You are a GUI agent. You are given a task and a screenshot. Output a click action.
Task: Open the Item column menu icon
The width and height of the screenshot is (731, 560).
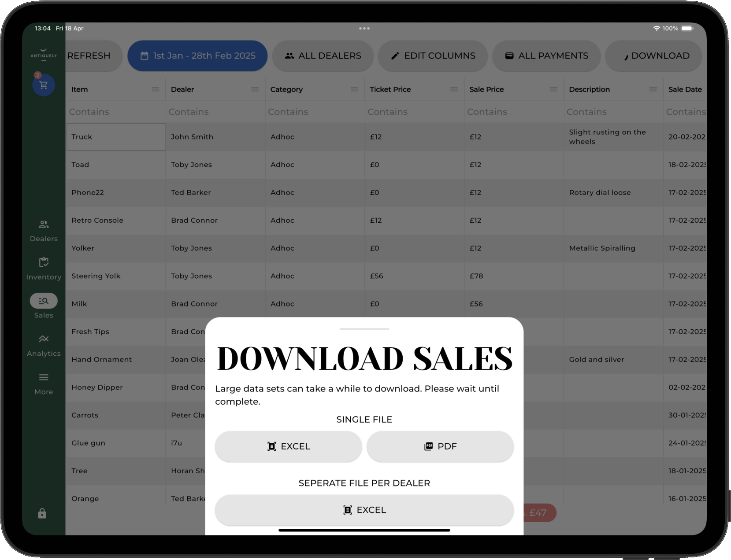[x=156, y=89]
